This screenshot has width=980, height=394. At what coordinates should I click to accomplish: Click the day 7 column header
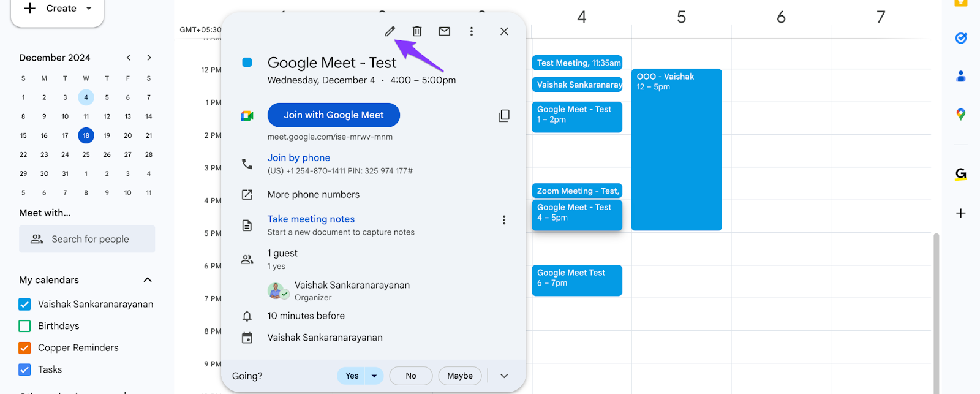tap(881, 17)
